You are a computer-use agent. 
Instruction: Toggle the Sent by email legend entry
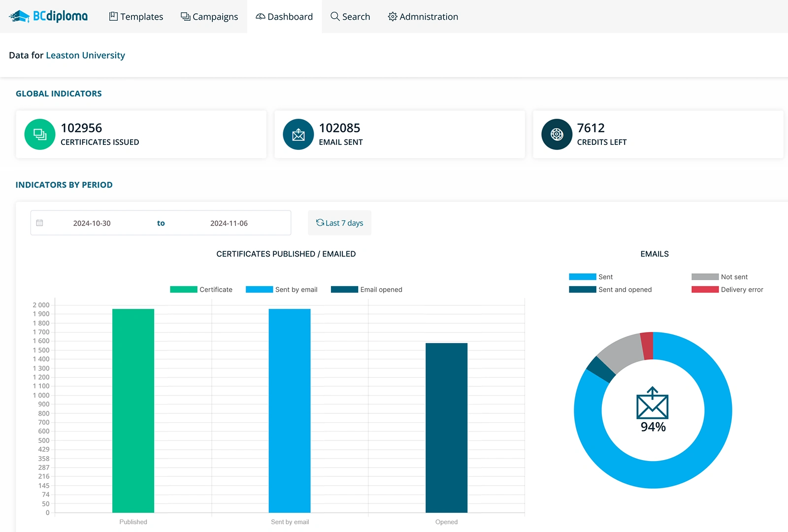(281, 289)
